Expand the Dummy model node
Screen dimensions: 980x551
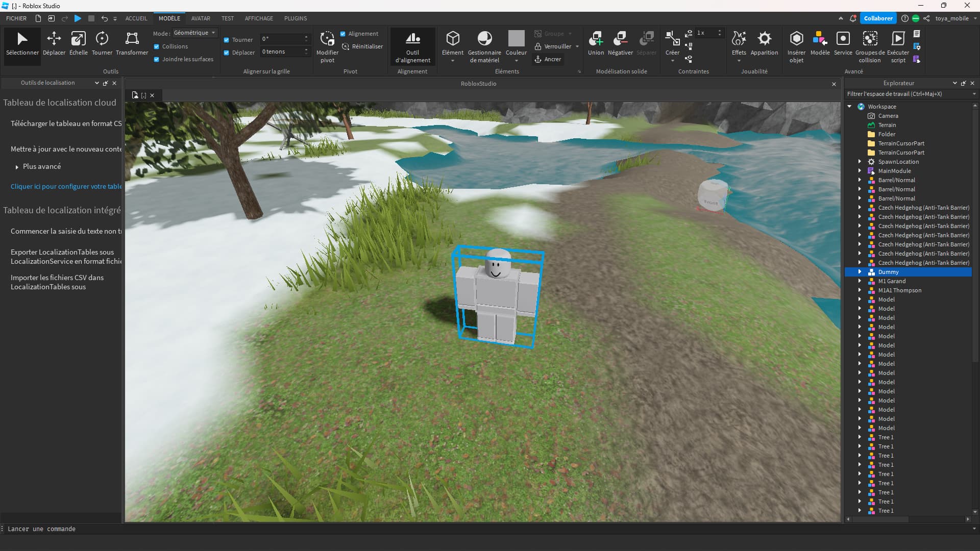click(x=860, y=271)
